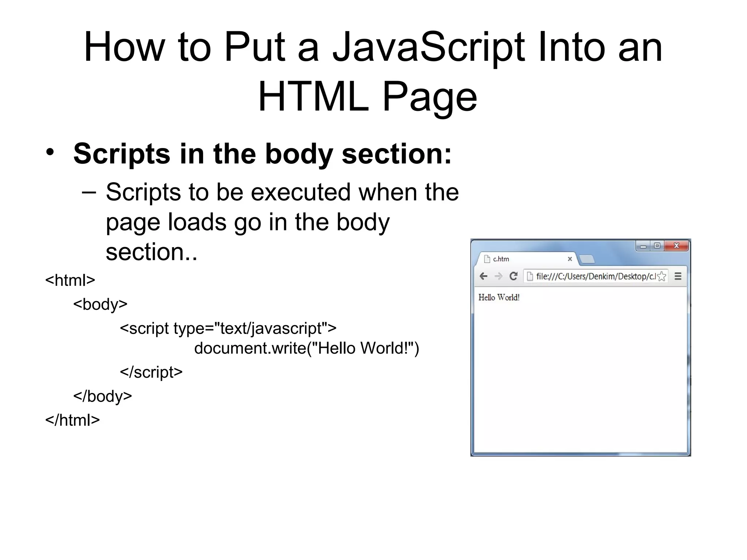Reload the c.htm page

513,276
